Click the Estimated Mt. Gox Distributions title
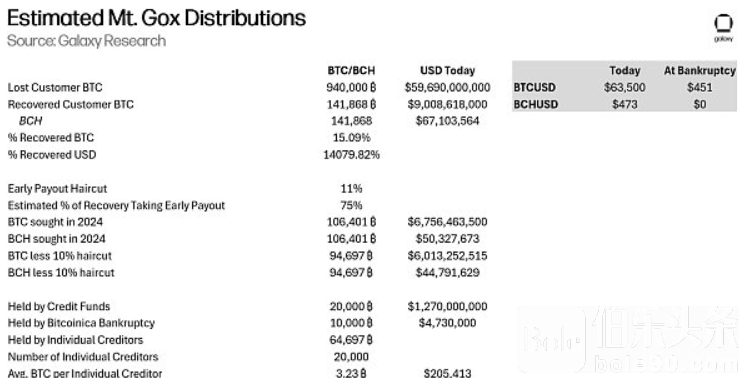Viewport: 744px width, 378px height. 157,18
